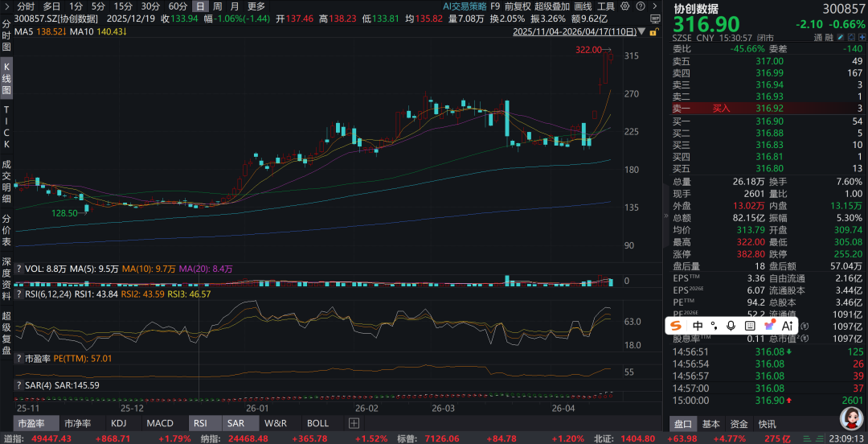Click the 322.00 high price marker

coord(588,50)
